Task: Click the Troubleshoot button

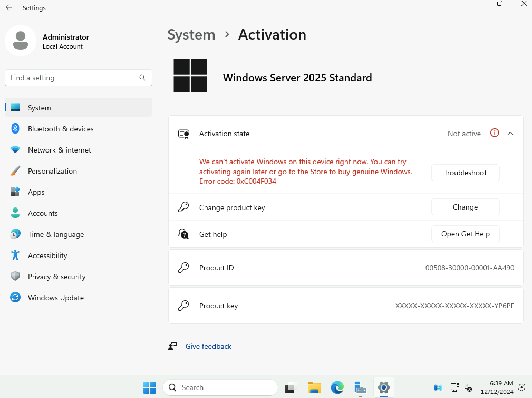Action: pyautogui.click(x=465, y=173)
